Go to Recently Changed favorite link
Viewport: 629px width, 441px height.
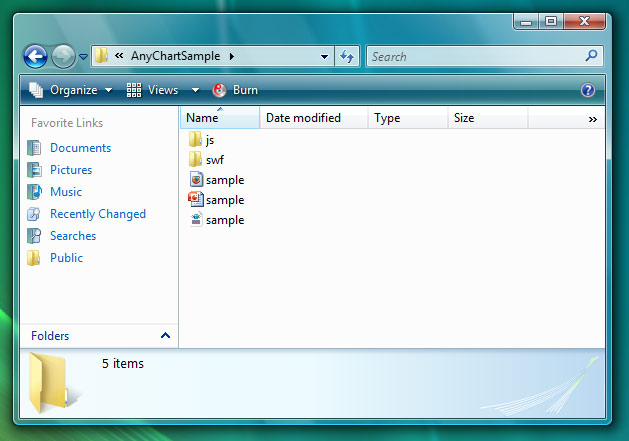97,214
